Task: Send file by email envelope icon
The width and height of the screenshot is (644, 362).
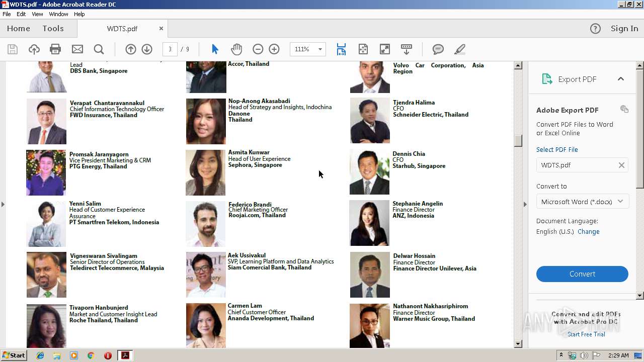Action: 77,49
